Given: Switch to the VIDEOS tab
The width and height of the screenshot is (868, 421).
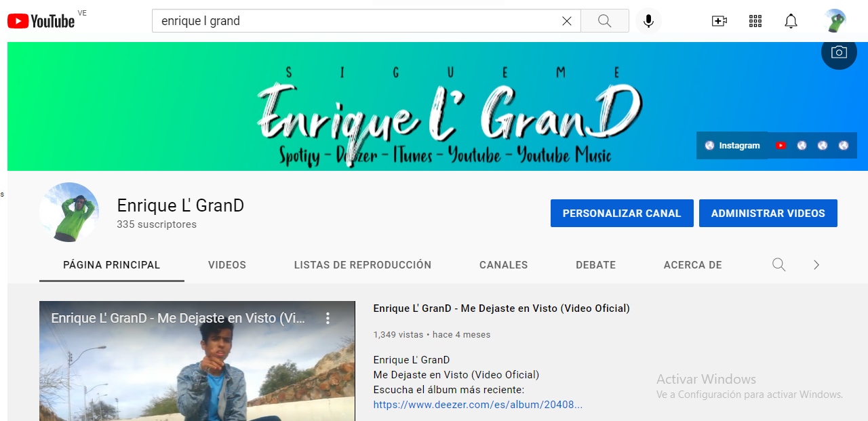Looking at the screenshot, I should pos(227,265).
